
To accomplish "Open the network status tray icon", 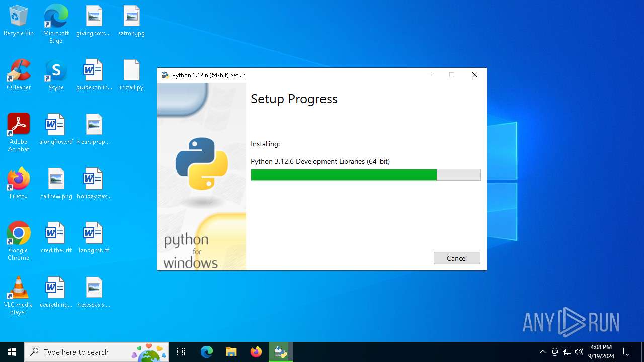I will click(567, 352).
